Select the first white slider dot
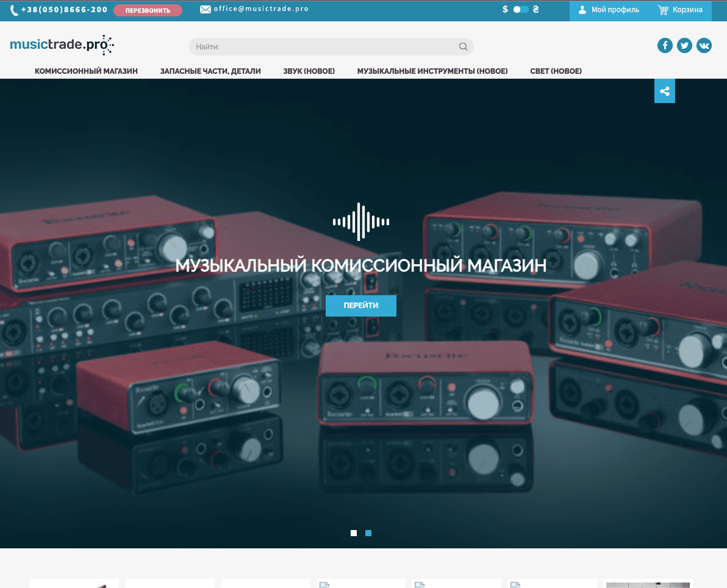Image resolution: width=727 pixels, height=588 pixels. 354,533
